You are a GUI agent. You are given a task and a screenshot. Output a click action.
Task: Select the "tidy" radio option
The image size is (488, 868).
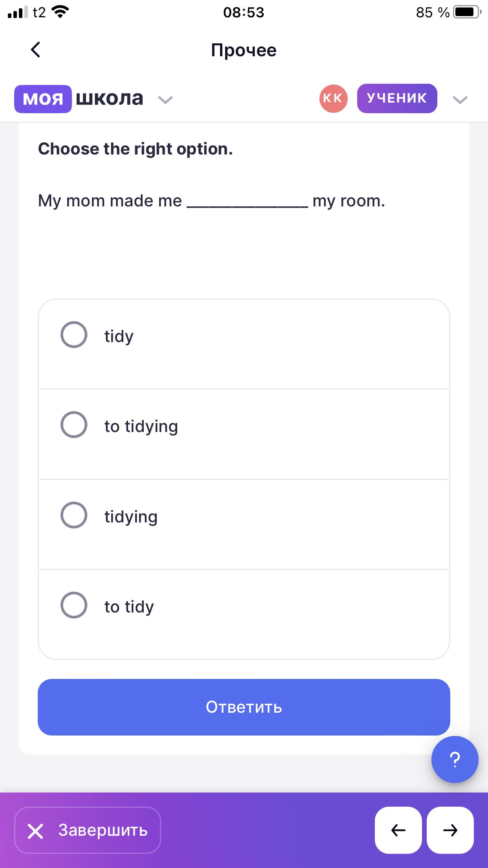[74, 335]
